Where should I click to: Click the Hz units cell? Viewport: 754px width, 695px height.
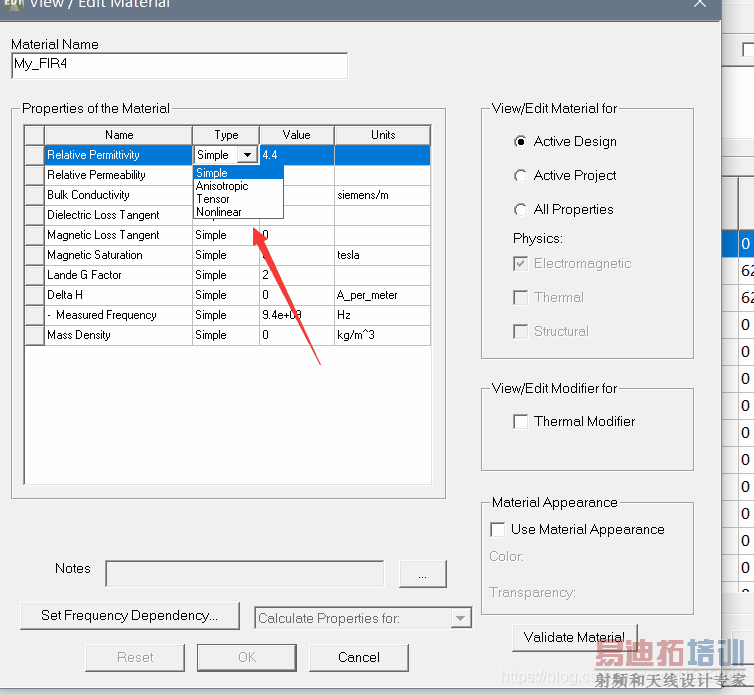382,315
